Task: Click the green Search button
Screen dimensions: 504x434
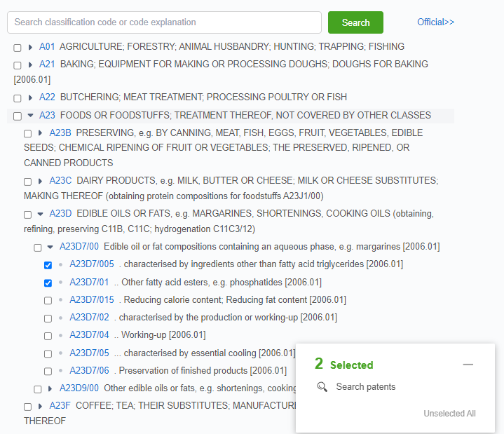Action: pos(355,22)
